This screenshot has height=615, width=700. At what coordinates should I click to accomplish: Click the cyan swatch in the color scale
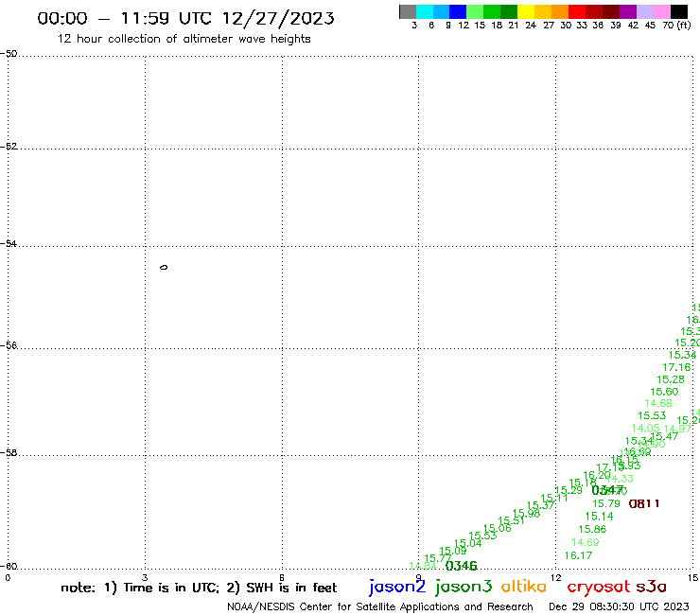[425, 11]
